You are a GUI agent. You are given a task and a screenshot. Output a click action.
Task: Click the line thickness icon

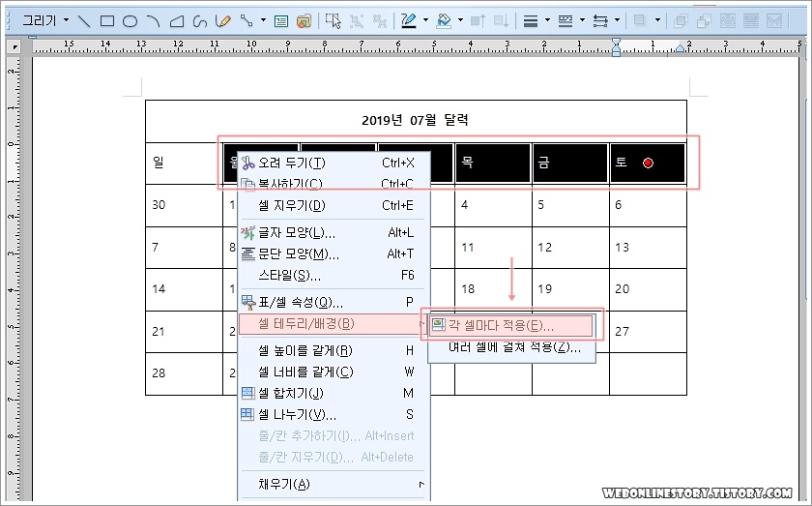(x=531, y=21)
